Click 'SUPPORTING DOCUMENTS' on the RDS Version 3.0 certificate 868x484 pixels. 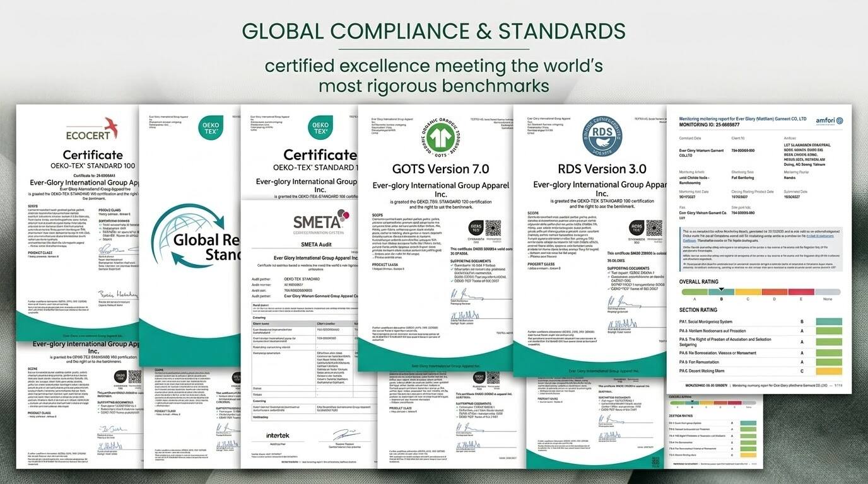[630, 268]
